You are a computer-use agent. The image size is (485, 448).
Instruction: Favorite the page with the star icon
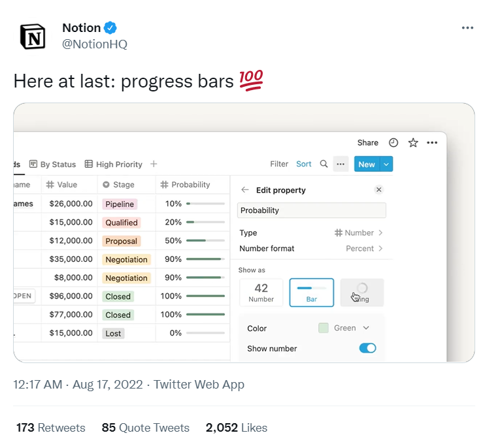[412, 142]
